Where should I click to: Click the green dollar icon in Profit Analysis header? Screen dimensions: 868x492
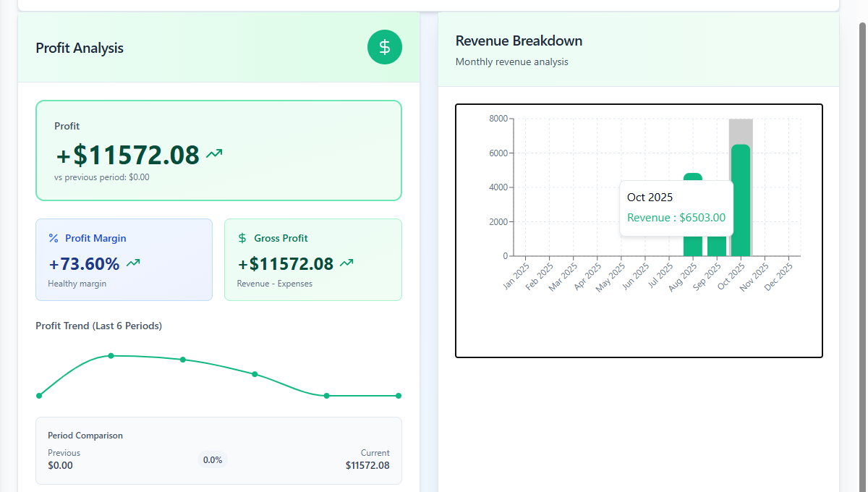[384, 46]
